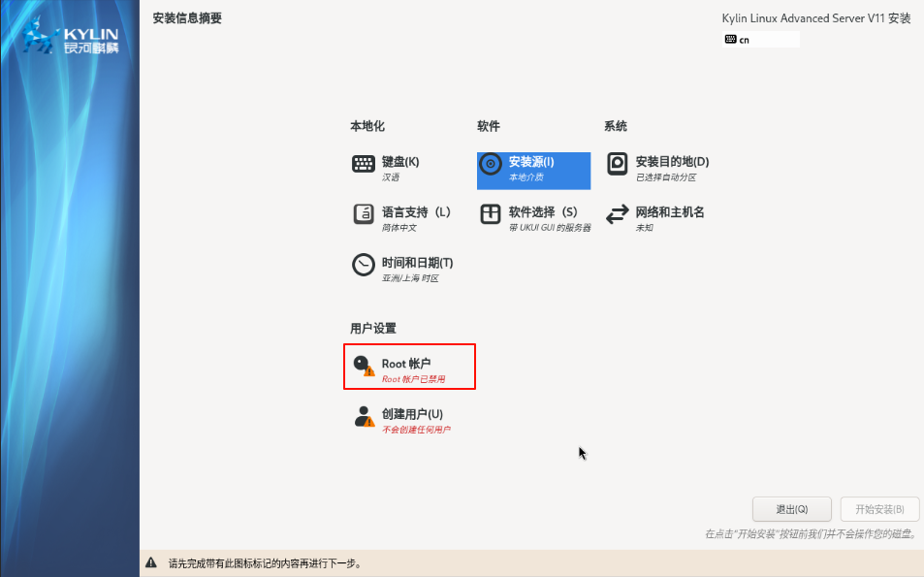Click the red Root 帐户已禁用 warning text
This screenshot has width=924, height=577.
tap(413, 379)
